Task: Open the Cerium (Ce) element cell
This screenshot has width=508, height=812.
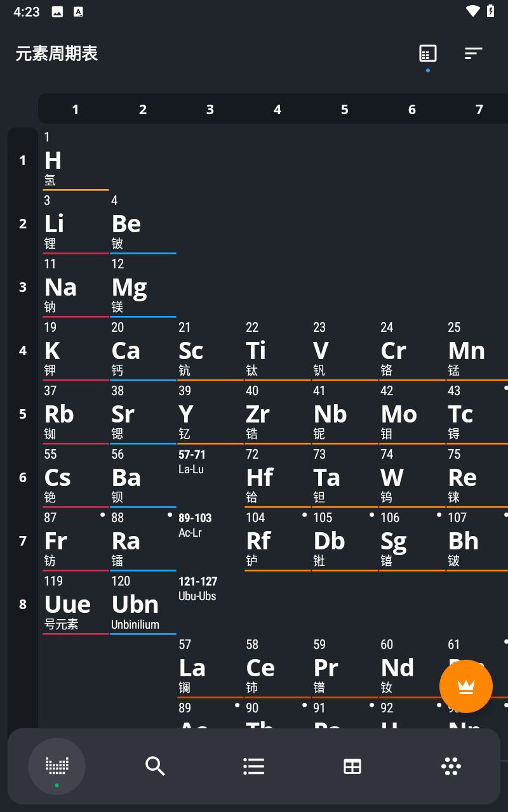Action: [277, 667]
